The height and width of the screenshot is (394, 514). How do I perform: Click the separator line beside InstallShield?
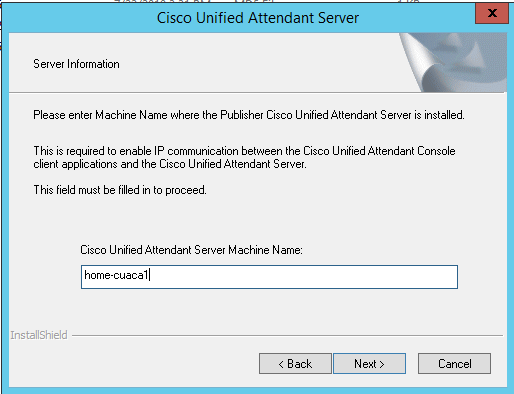click(x=287, y=336)
